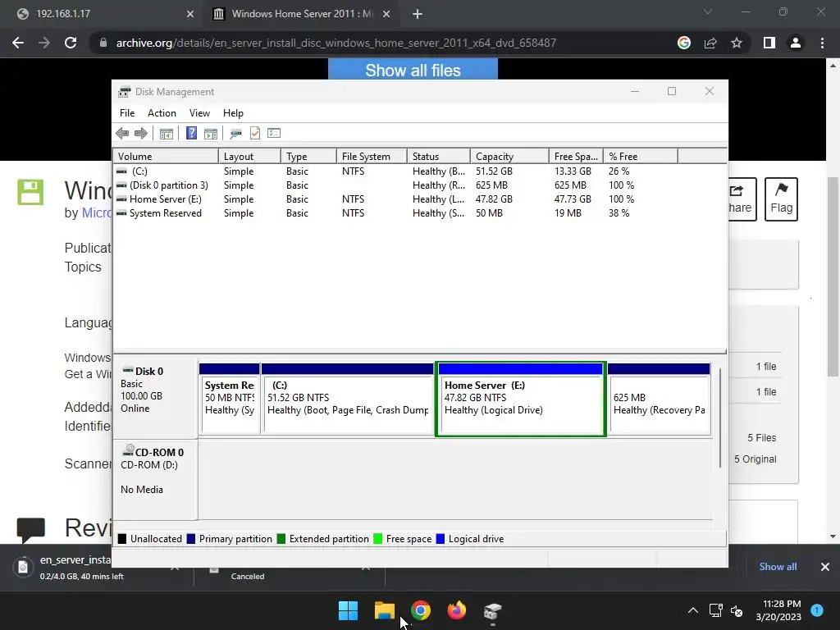Click the Logical drive blue legend swatch

coord(441,539)
